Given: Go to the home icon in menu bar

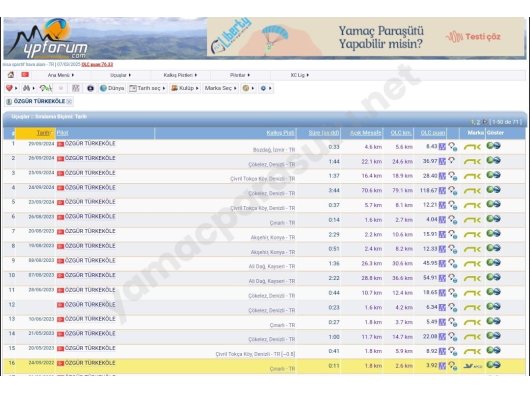Looking at the screenshot, I should coord(11,75).
